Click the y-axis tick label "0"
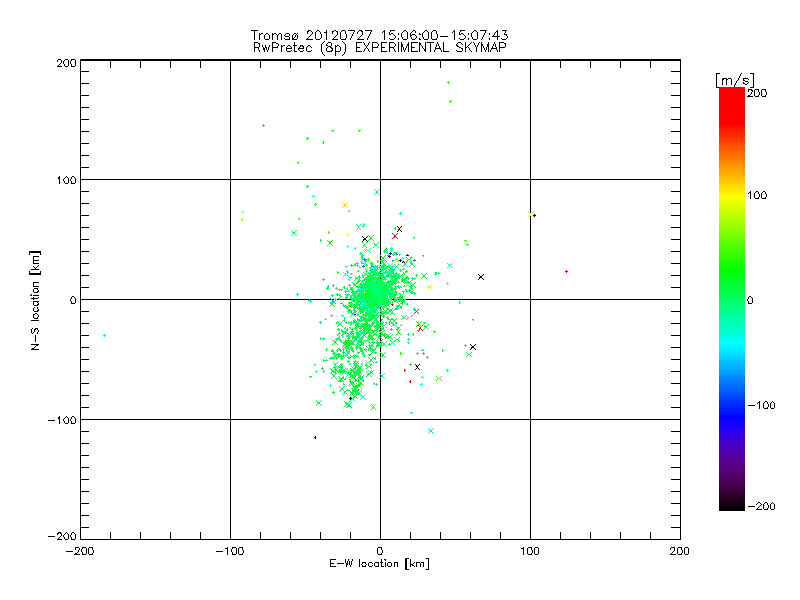This screenshot has height=600, width=800. (x=73, y=300)
